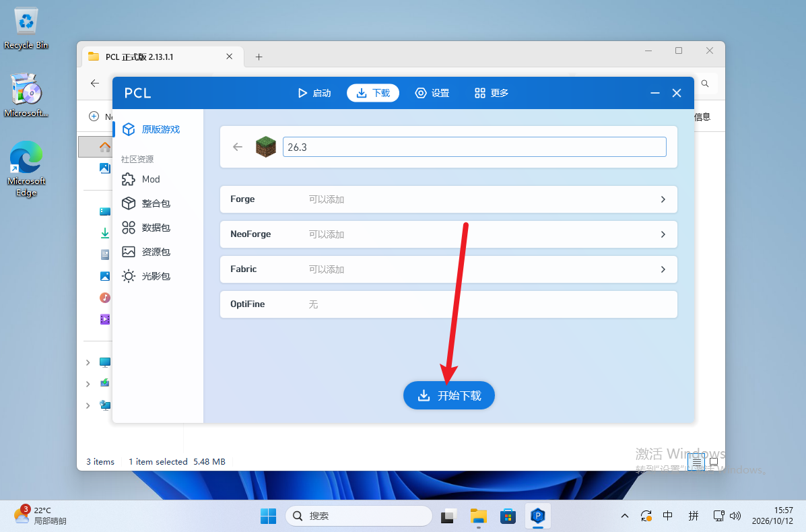Click the Music icon in Explorer sidebar
The image size is (806, 532).
click(105, 298)
